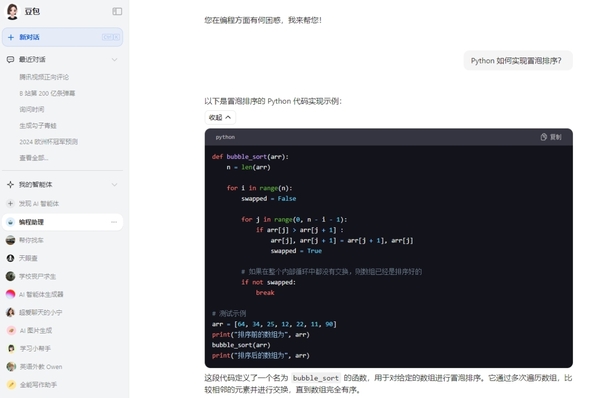Click the python language label
Viewport: 600px width, 398px height.
(225, 137)
